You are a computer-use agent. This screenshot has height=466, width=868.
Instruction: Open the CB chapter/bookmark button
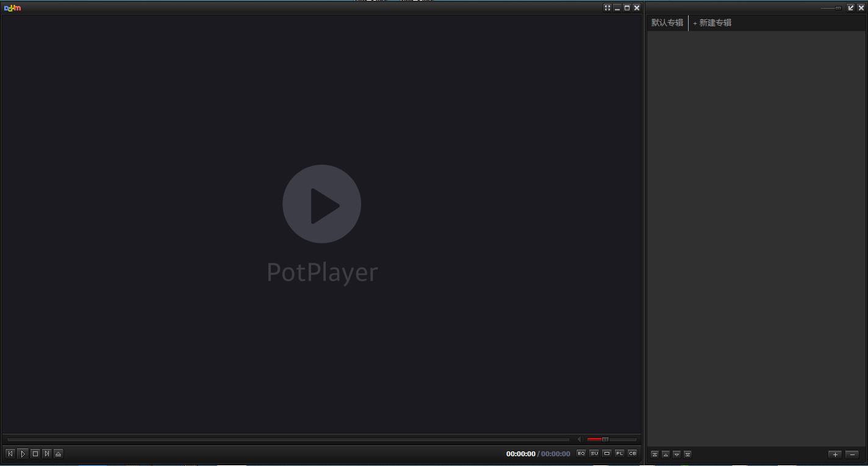click(x=633, y=453)
